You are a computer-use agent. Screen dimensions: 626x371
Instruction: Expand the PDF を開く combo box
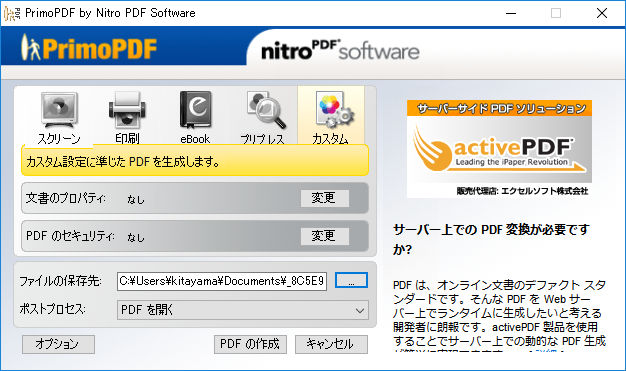coord(243,310)
